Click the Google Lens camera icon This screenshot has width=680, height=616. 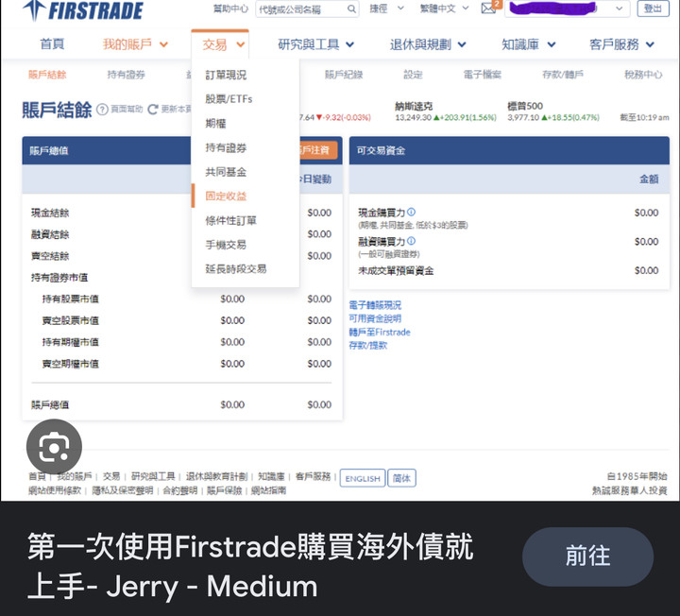coord(54,446)
